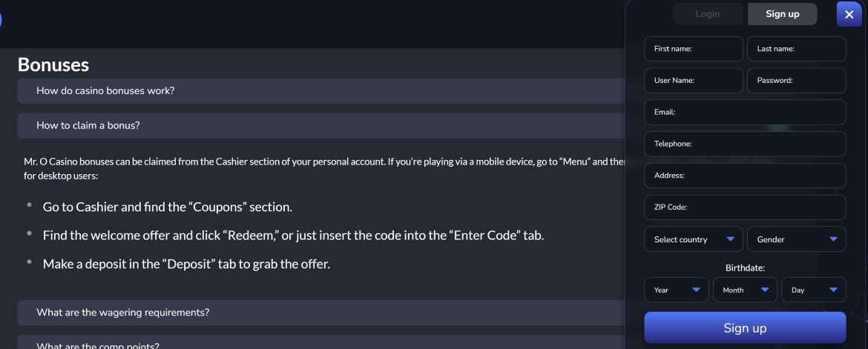Viewport: 868px width, 349px height.
Task: Close the sign up panel with X
Action: coord(849,14)
